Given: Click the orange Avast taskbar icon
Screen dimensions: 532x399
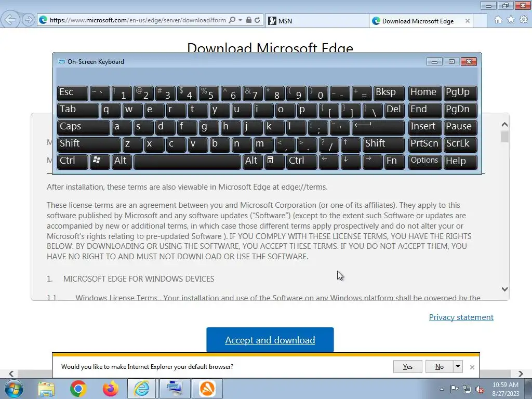Looking at the screenshot, I should point(207,389).
